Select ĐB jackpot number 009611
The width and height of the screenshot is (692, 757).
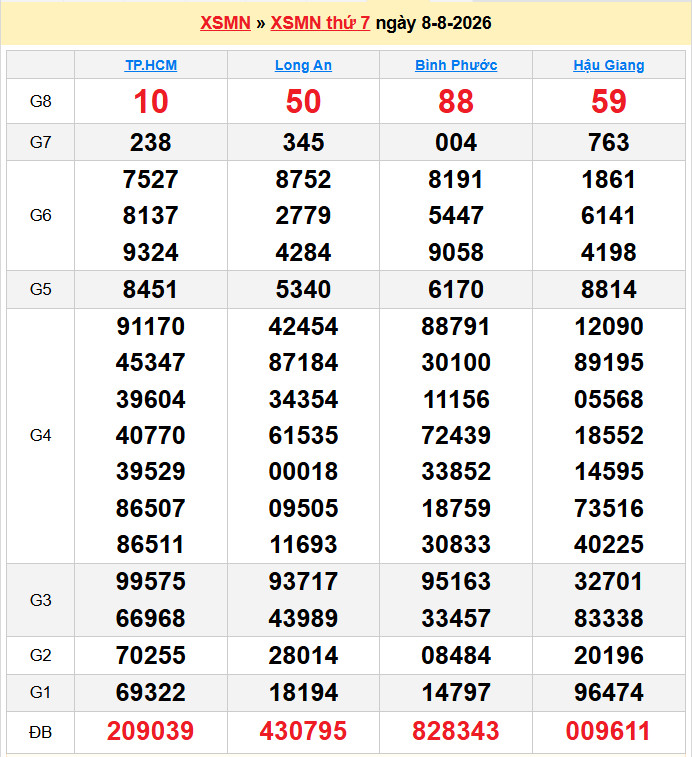608,731
